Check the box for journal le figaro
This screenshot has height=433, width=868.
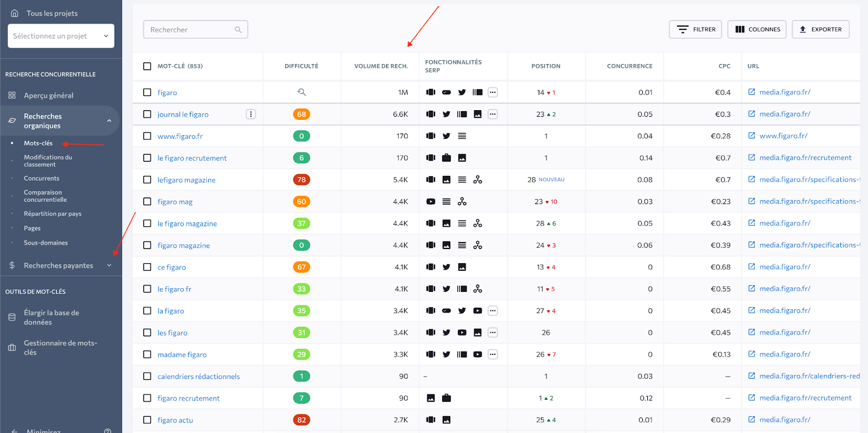point(147,114)
